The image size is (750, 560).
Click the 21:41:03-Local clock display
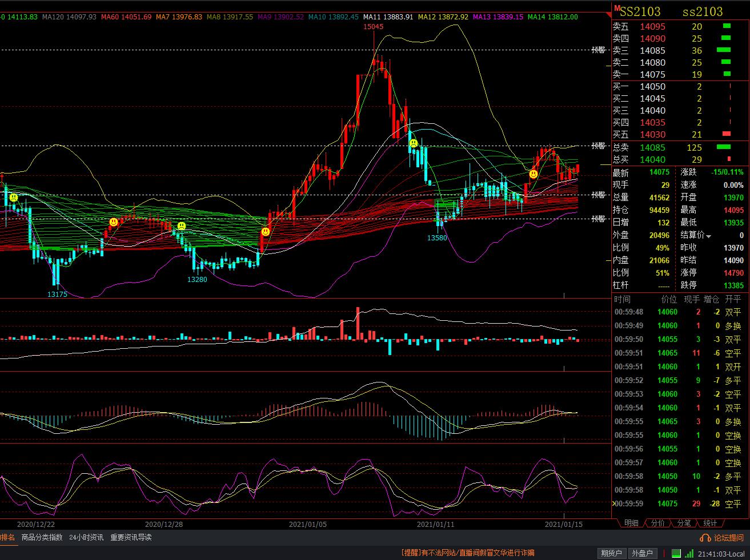pyautogui.click(x=721, y=554)
